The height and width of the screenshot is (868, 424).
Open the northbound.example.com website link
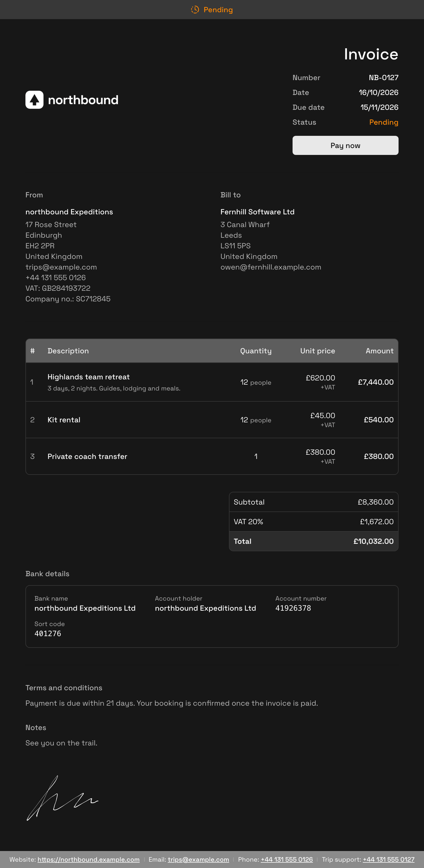89,859
